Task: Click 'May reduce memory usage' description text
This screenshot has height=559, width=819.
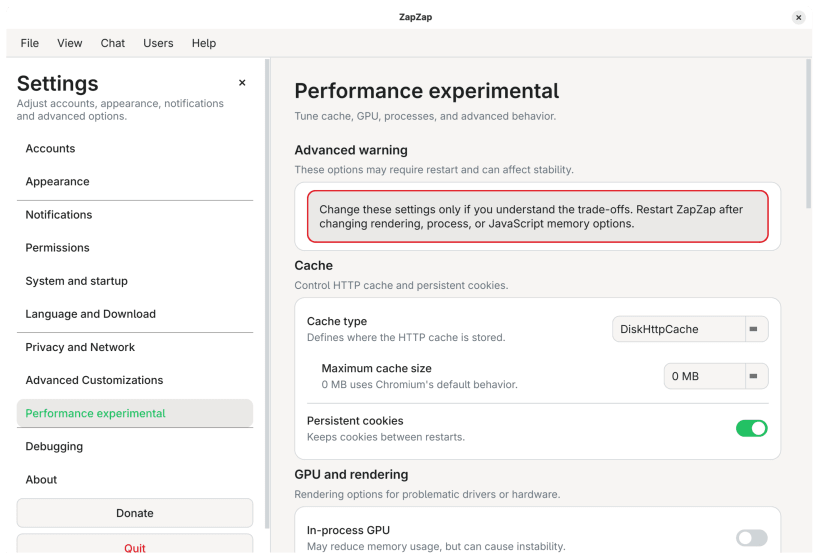Action: point(436,546)
